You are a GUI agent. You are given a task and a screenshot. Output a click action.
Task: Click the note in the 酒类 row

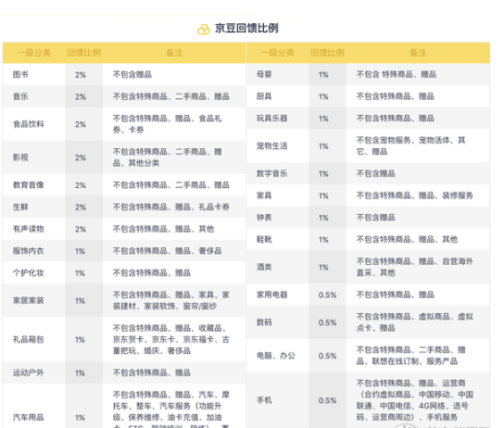tap(415, 267)
